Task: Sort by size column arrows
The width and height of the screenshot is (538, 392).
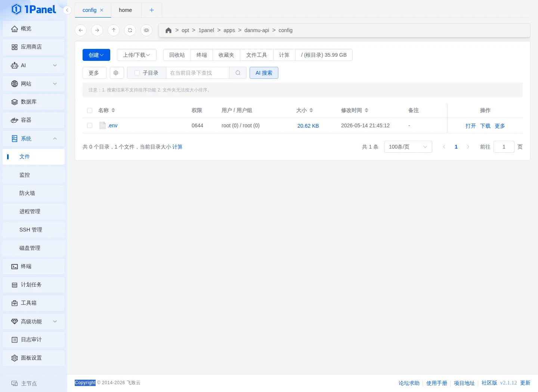Action: [311, 110]
